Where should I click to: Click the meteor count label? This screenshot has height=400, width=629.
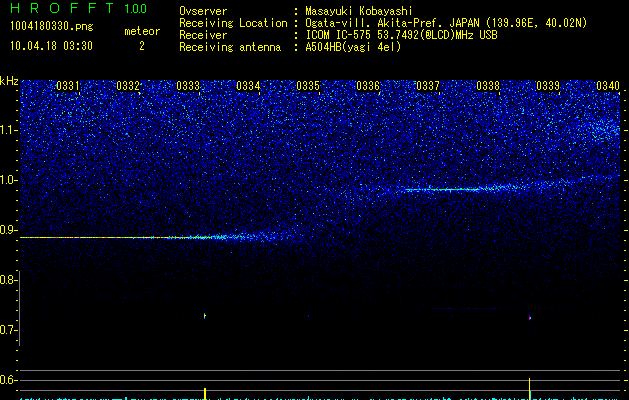(x=142, y=31)
